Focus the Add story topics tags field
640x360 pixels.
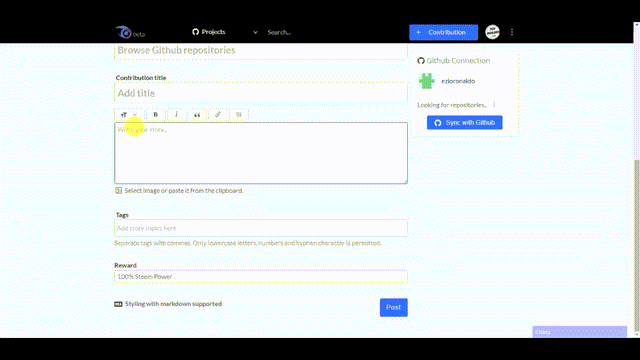click(261, 228)
